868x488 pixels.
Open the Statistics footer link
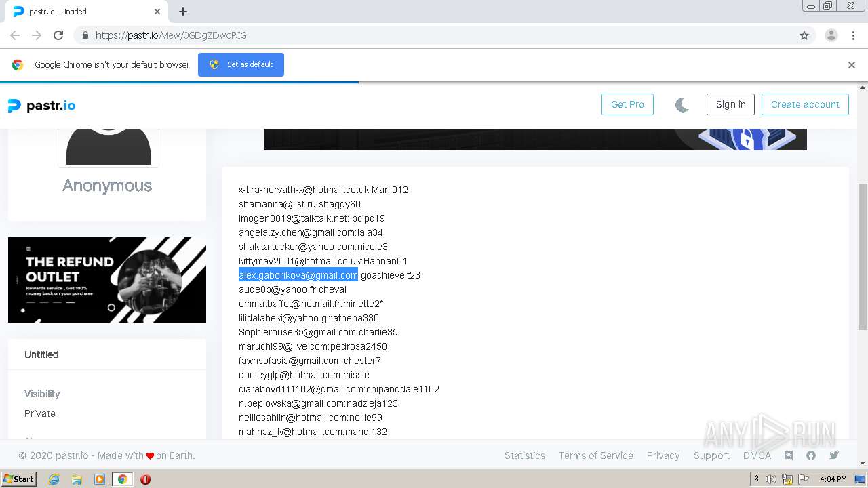point(525,455)
